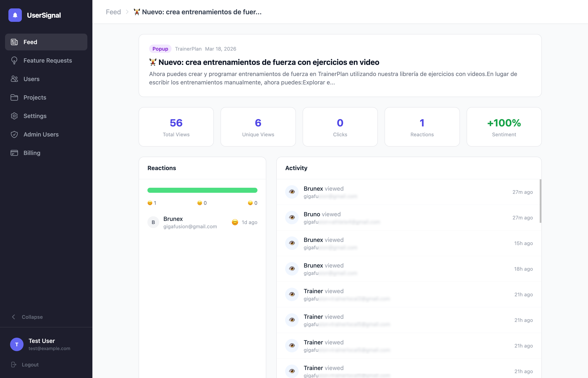Click the eye icon on Bruno's activity
The height and width of the screenshot is (378, 588).
(292, 218)
